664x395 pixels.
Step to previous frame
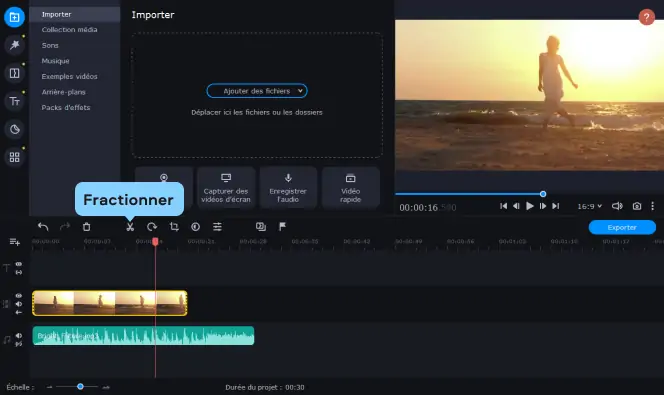pos(516,206)
